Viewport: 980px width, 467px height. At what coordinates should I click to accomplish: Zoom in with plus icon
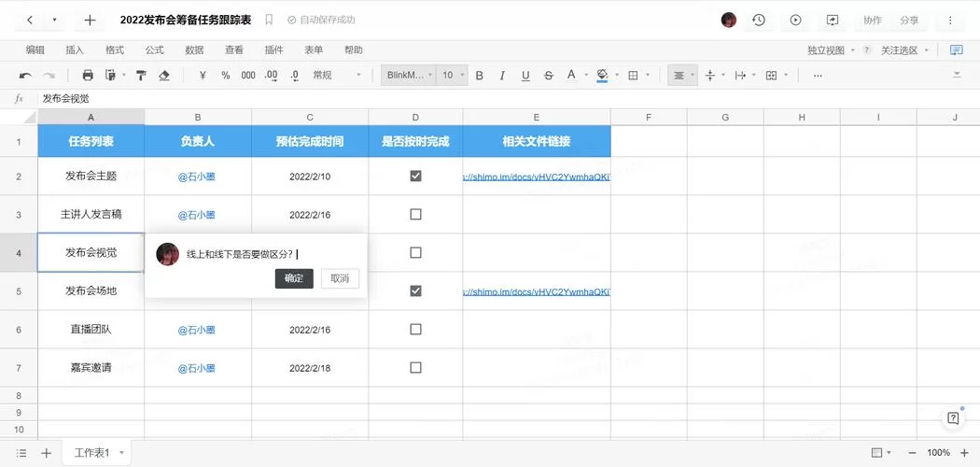point(963,452)
